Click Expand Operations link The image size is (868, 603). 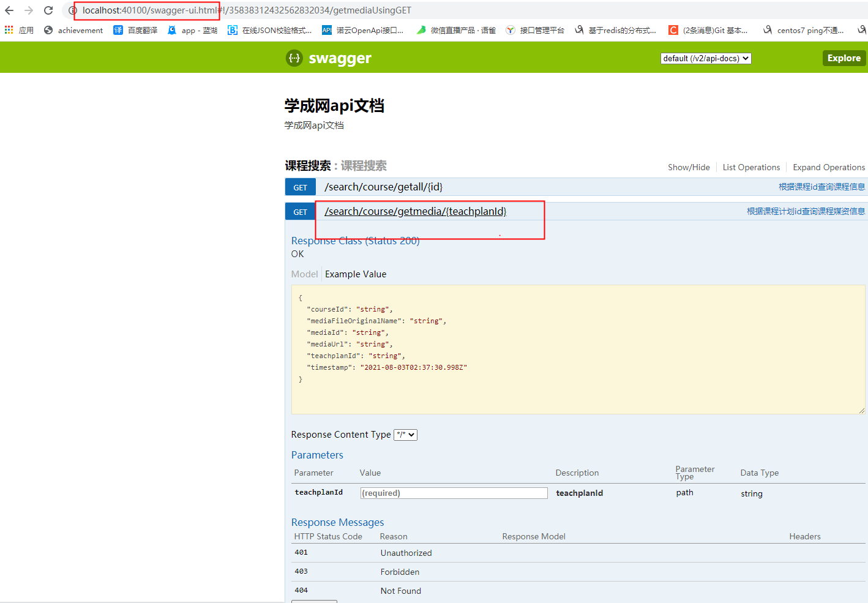tap(829, 167)
